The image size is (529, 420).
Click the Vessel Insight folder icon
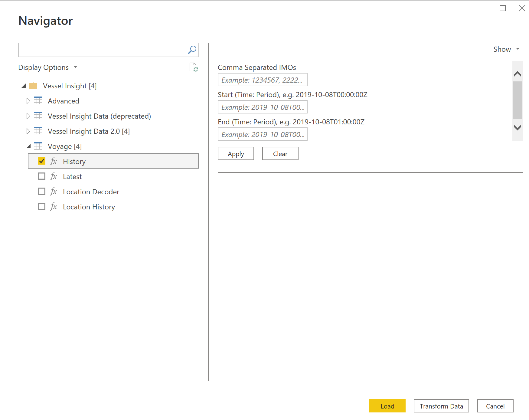tap(33, 86)
